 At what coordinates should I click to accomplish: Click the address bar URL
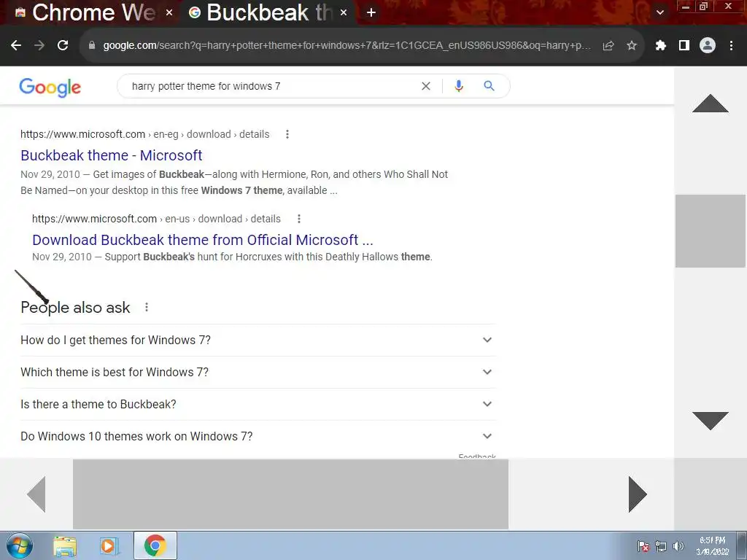(x=347, y=45)
